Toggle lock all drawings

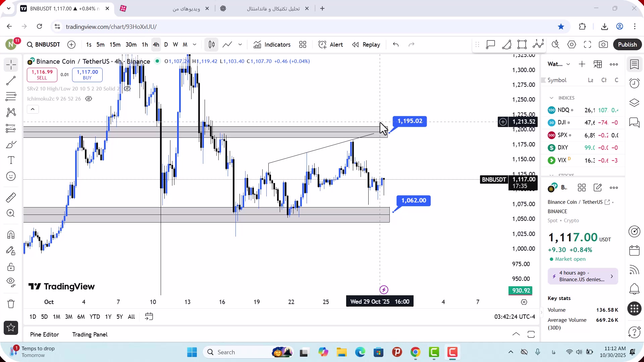[x=11, y=267]
